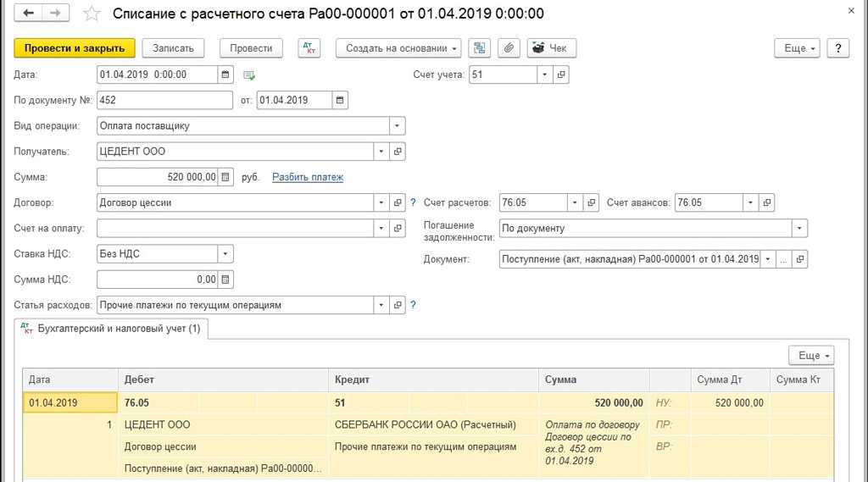Image resolution: width=868 pixels, height=482 pixels.
Task: Click the green icon beside the Дата field
Action: pyautogui.click(x=249, y=75)
